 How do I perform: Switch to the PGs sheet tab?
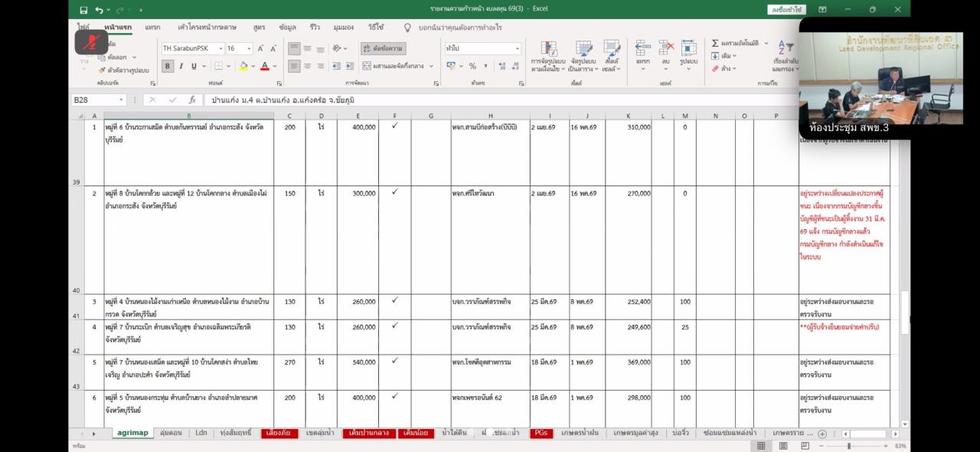[x=541, y=433]
